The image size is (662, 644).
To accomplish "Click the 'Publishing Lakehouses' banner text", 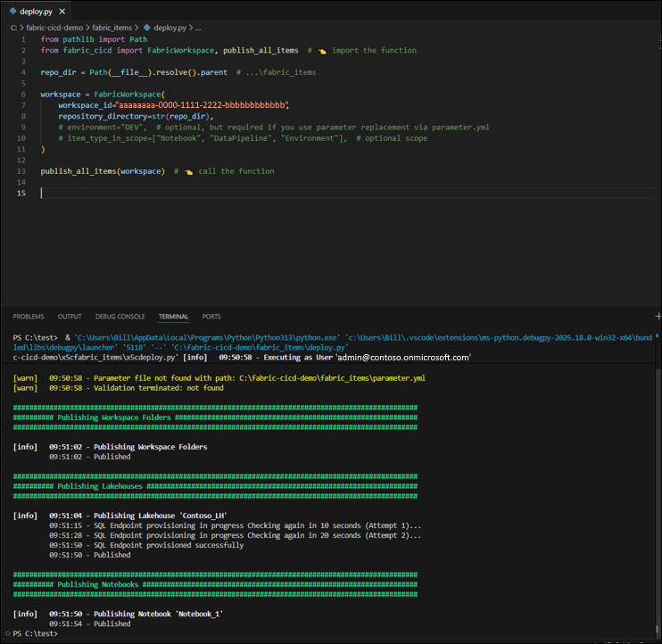I will (100, 486).
